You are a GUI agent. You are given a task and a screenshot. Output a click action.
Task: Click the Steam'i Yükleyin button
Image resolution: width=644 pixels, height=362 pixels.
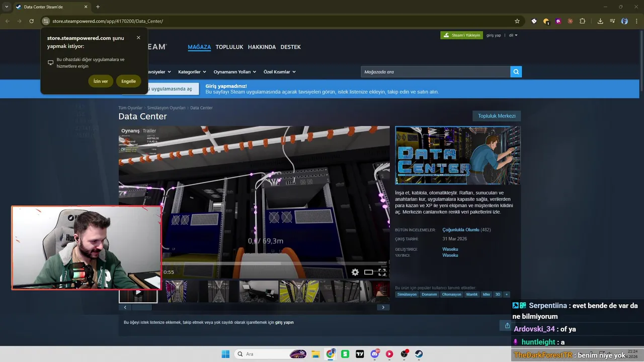pyautogui.click(x=461, y=35)
